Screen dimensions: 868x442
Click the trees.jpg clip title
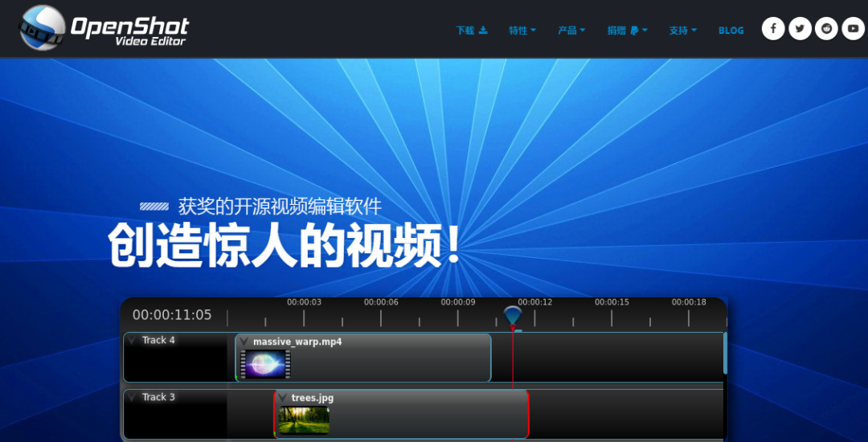pos(312,399)
